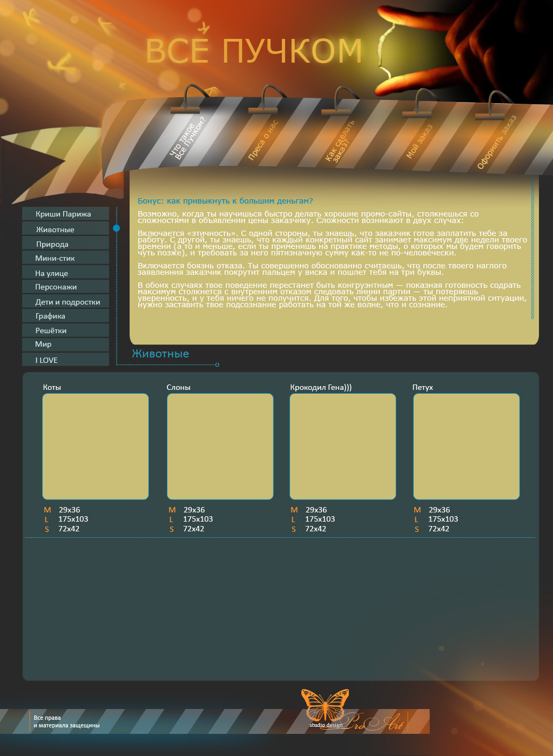Choose size S 72x42 for Петух
The height and width of the screenshot is (756, 553).
point(432,529)
